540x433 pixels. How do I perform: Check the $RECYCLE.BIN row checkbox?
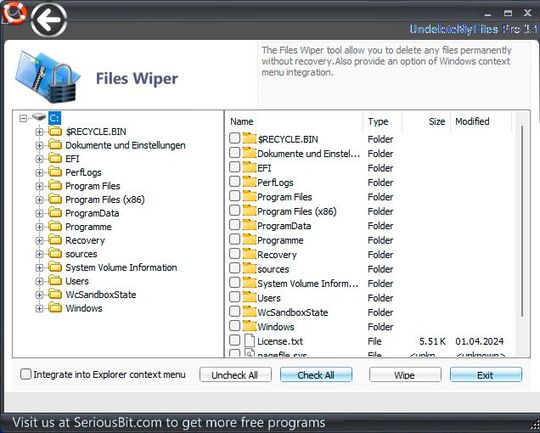tap(235, 138)
